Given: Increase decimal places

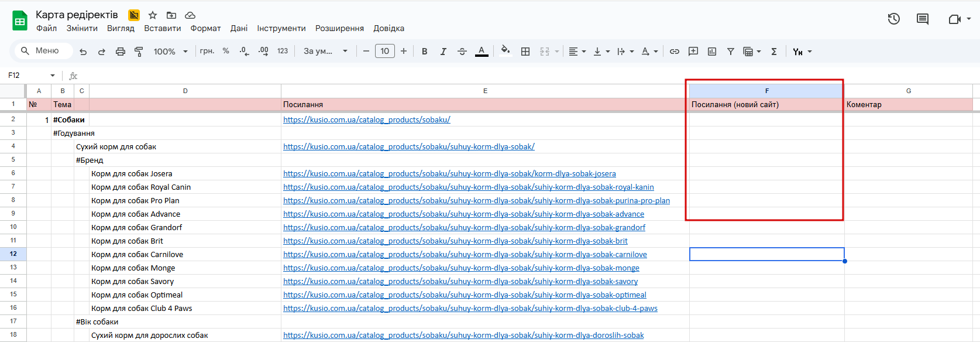Looking at the screenshot, I should [x=263, y=52].
